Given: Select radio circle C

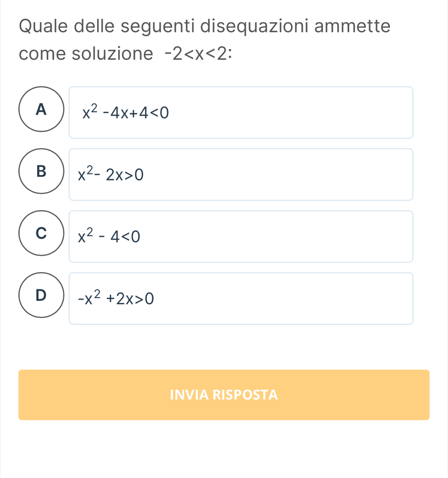Looking at the screenshot, I should click(x=42, y=233).
